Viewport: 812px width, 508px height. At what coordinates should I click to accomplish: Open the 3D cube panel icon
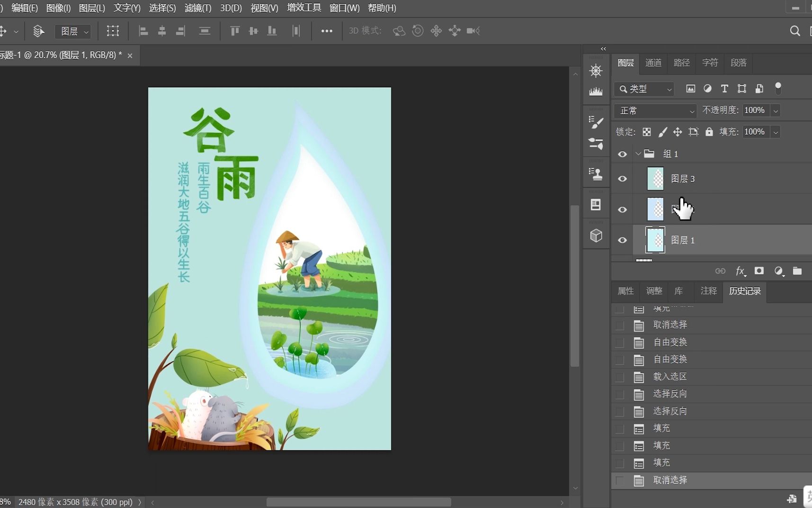click(x=596, y=236)
